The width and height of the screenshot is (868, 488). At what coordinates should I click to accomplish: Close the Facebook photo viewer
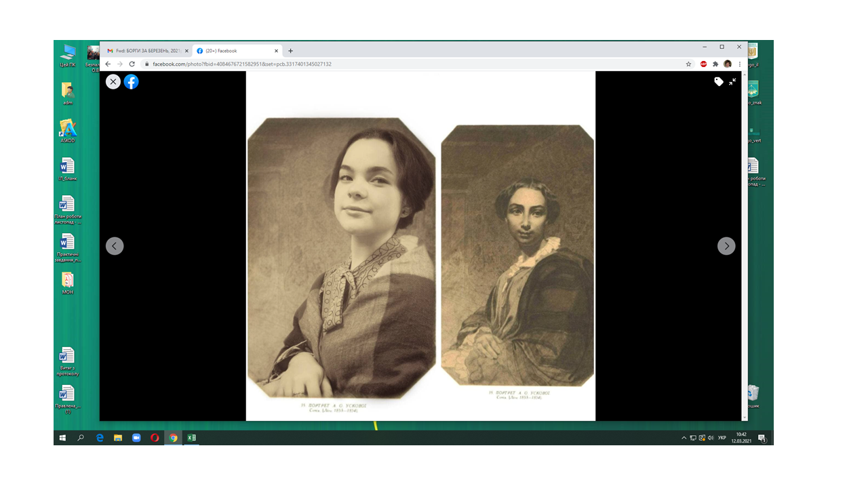click(113, 81)
